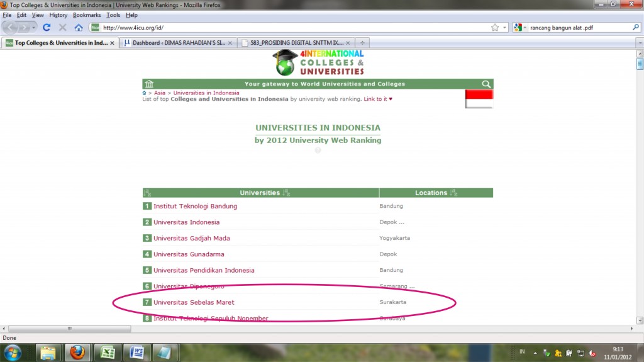Open the address bar URL history dropdown

click(x=505, y=28)
